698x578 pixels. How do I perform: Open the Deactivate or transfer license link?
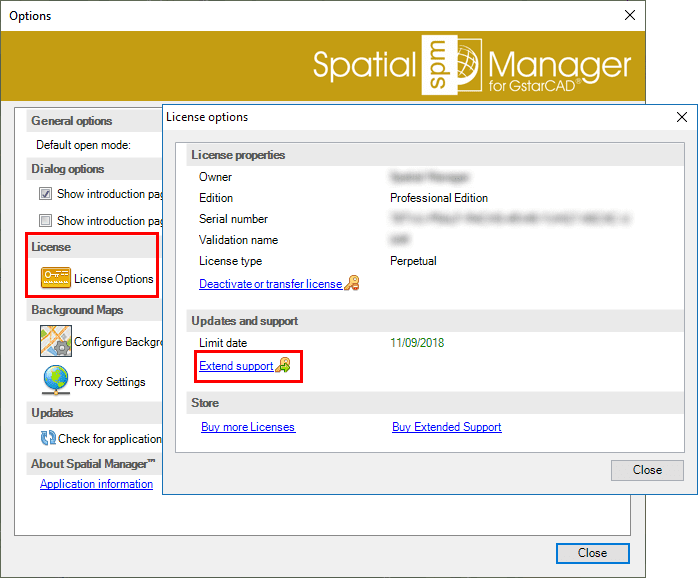pos(271,284)
